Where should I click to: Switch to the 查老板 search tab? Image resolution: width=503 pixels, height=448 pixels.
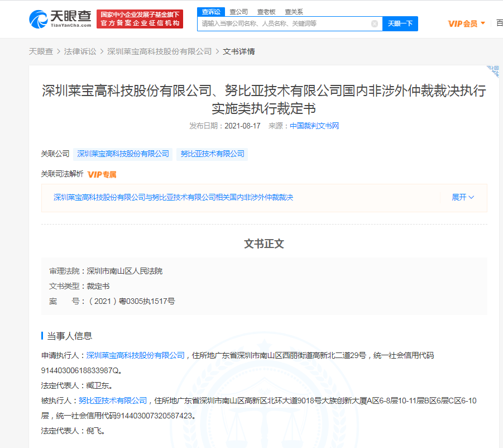[x=266, y=12]
